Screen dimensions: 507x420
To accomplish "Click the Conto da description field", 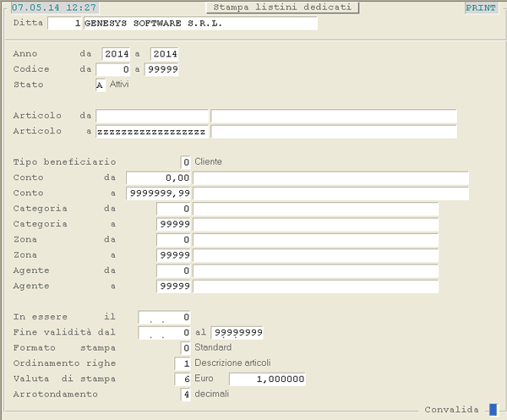I will click(330, 177).
